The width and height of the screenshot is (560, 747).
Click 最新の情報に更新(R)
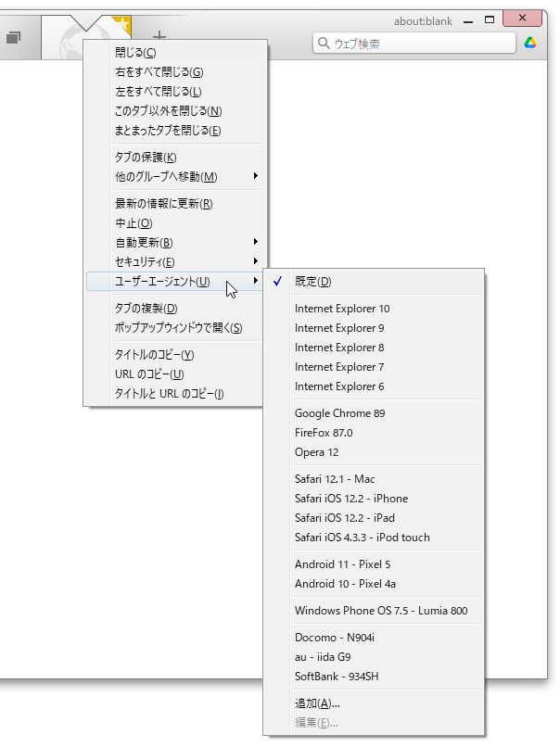[174, 203]
